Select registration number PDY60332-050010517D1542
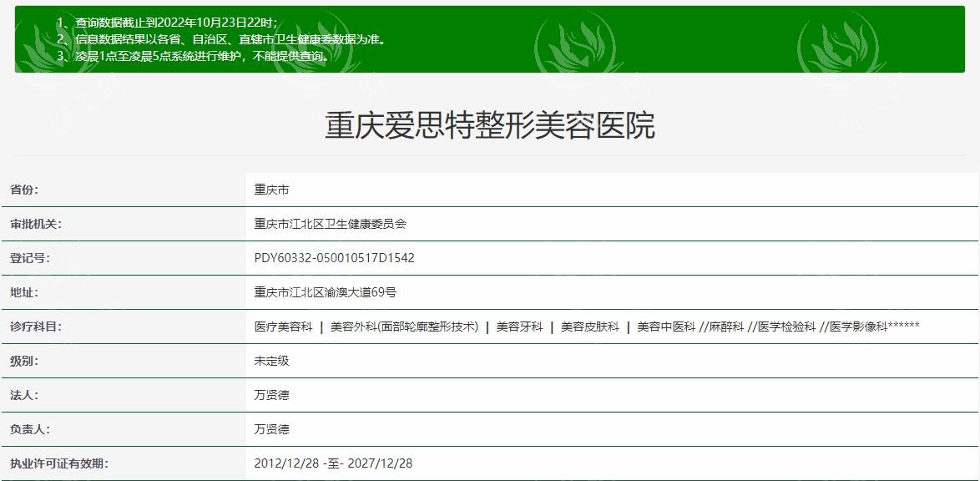The image size is (980, 481). click(x=335, y=258)
